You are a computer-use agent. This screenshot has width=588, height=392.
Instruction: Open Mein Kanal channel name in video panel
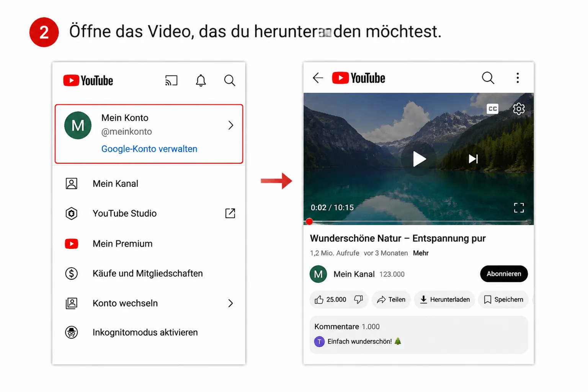354,274
